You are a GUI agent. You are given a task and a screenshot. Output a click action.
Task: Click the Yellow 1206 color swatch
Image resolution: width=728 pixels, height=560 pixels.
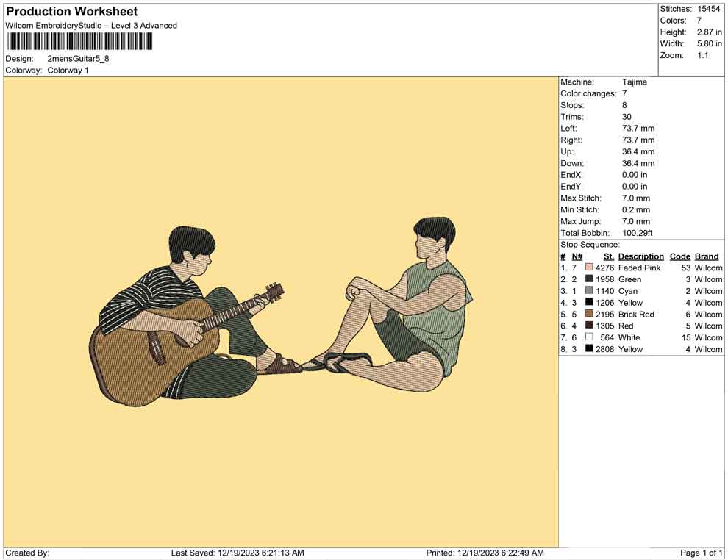point(589,302)
